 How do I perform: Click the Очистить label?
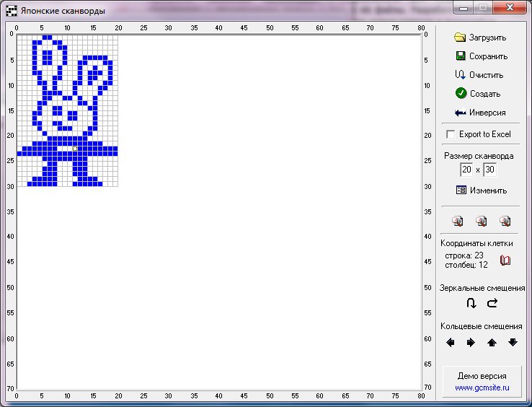486,75
